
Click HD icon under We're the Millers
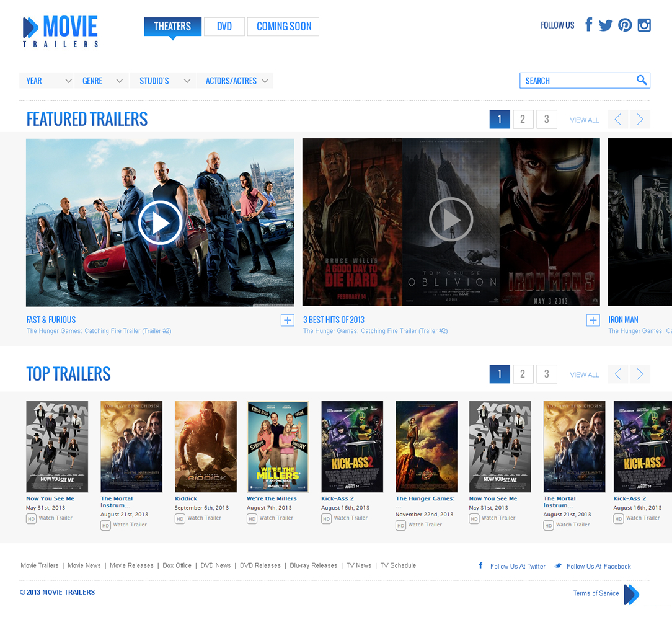coord(252,519)
